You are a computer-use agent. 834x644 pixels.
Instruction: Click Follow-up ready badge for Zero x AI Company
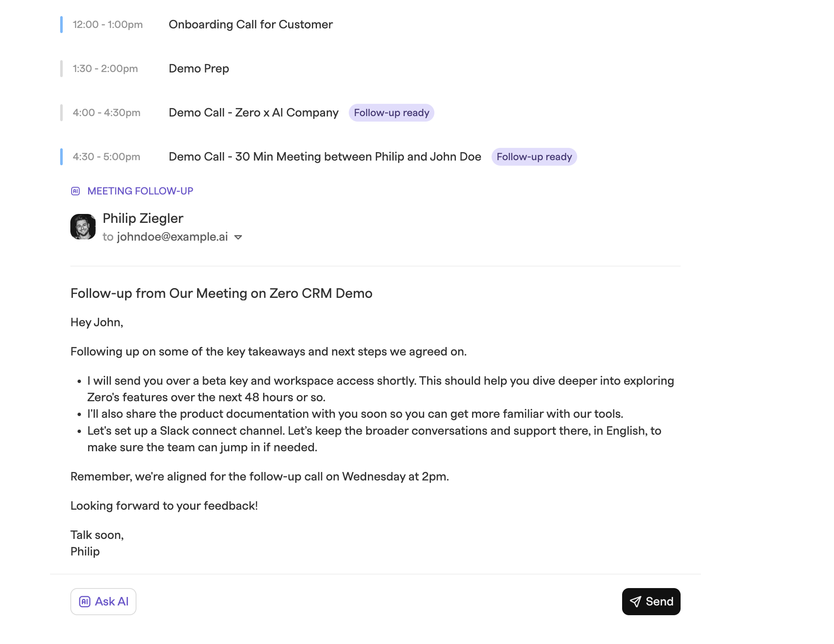tap(392, 113)
